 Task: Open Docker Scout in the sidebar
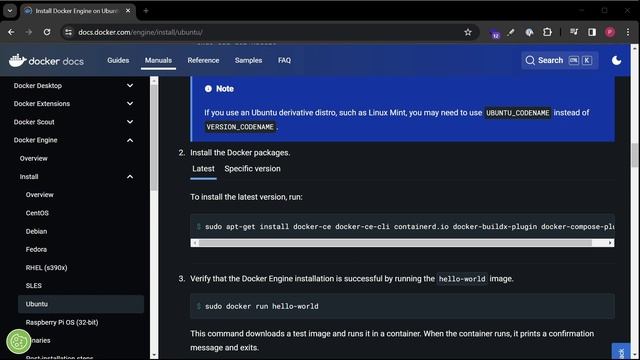(34, 122)
